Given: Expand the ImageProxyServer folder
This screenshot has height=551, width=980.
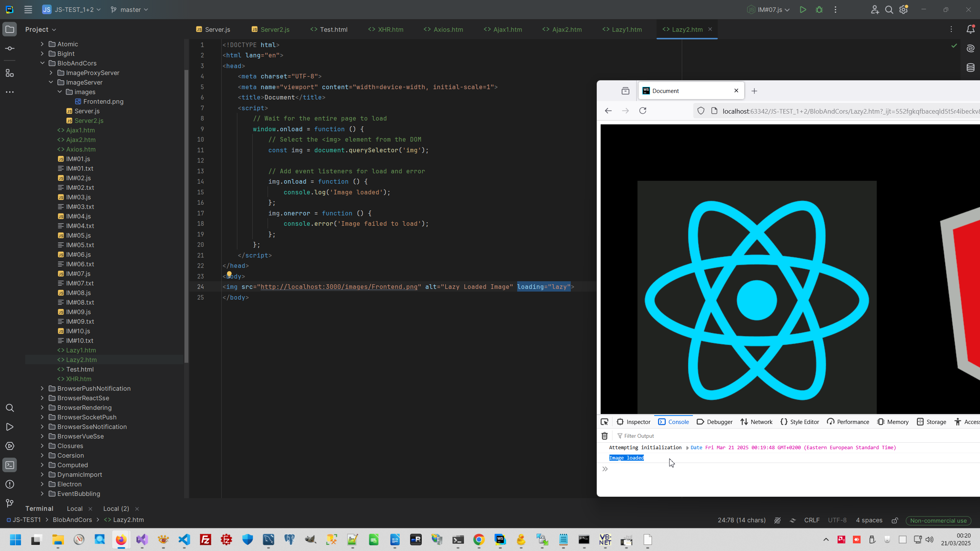Looking at the screenshot, I should tap(51, 73).
